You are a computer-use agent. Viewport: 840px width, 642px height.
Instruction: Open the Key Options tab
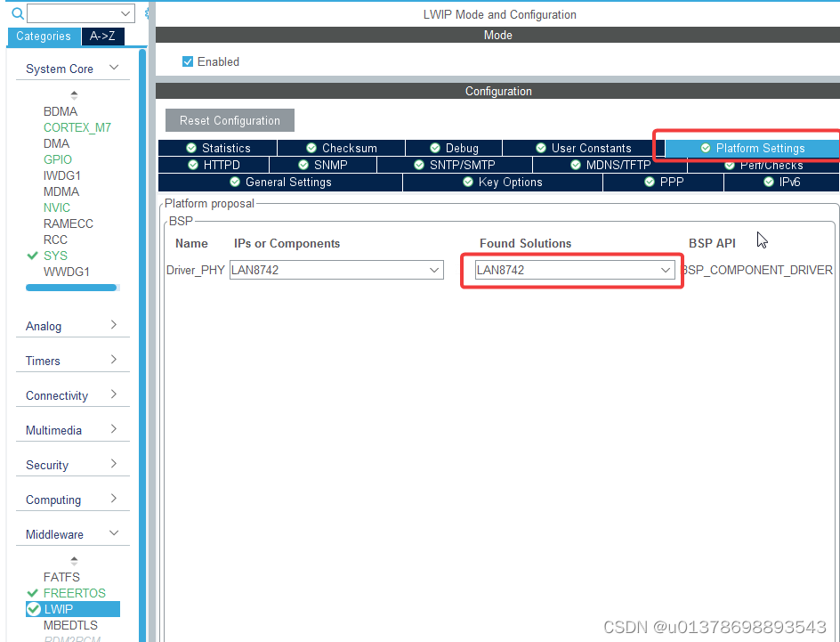click(503, 183)
